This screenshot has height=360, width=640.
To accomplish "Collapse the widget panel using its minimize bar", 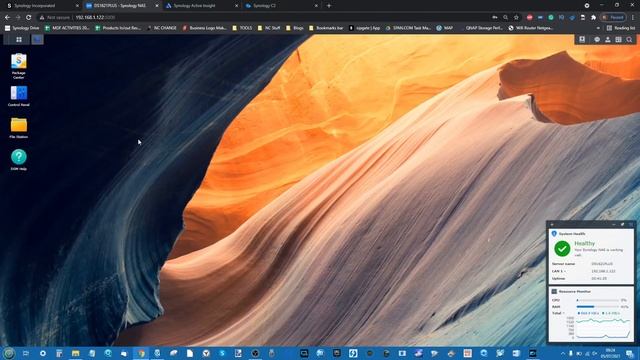I will pos(614,224).
